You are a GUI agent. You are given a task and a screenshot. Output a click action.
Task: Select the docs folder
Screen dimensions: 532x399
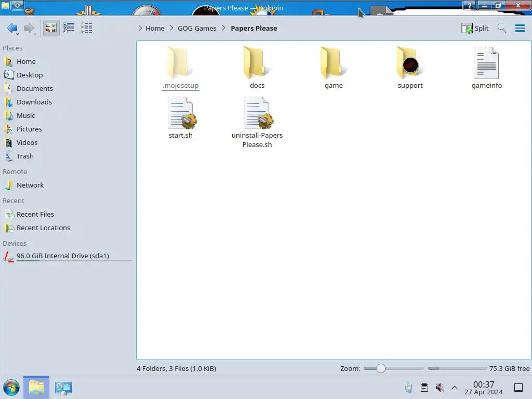[x=257, y=68]
